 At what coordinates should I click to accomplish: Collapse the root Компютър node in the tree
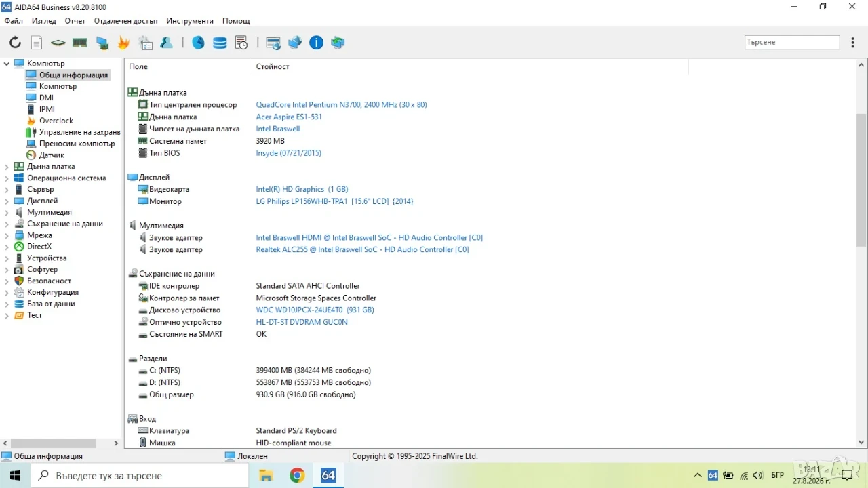[7, 64]
